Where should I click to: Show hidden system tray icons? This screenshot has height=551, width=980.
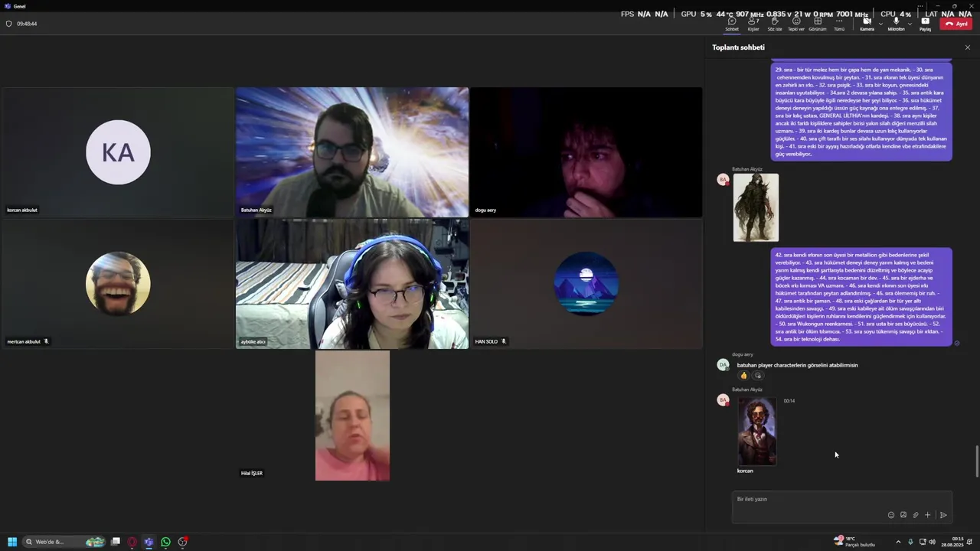(x=898, y=542)
